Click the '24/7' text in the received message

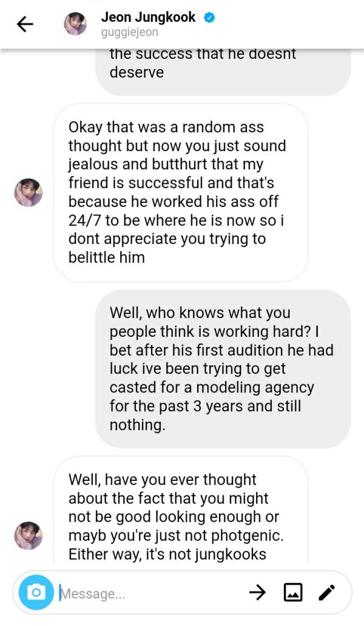click(x=84, y=220)
